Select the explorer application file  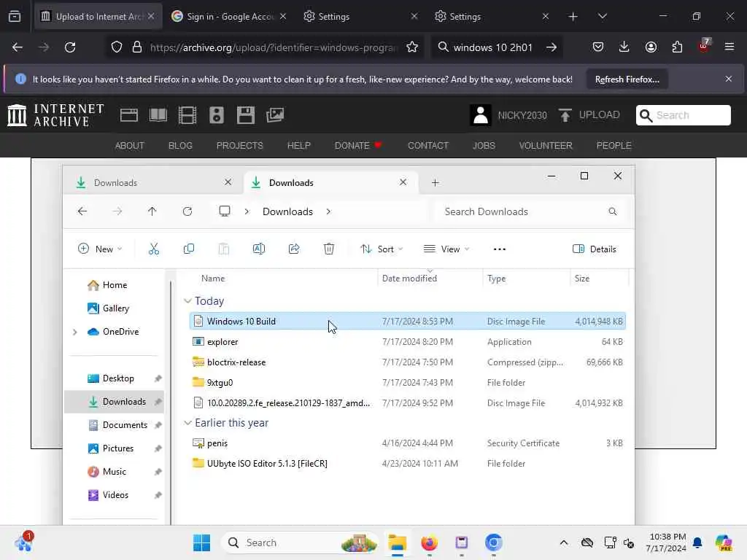(x=407, y=342)
